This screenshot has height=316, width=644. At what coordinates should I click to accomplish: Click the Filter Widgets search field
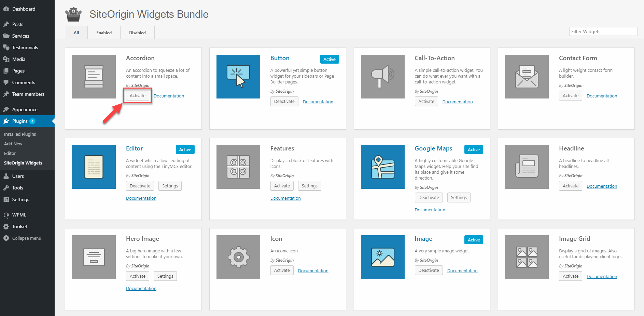tap(603, 31)
